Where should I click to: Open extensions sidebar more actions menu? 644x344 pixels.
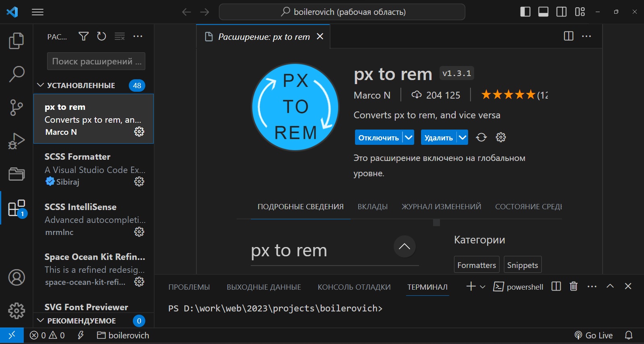[x=138, y=37]
